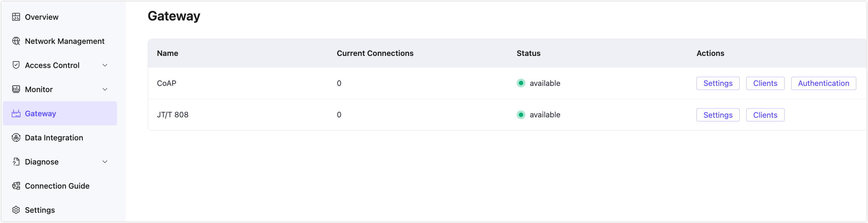Viewport: 868px width, 223px height.
Task: Expand the Diagnose submenu chevron
Action: pyautogui.click(x=105, y=162)
